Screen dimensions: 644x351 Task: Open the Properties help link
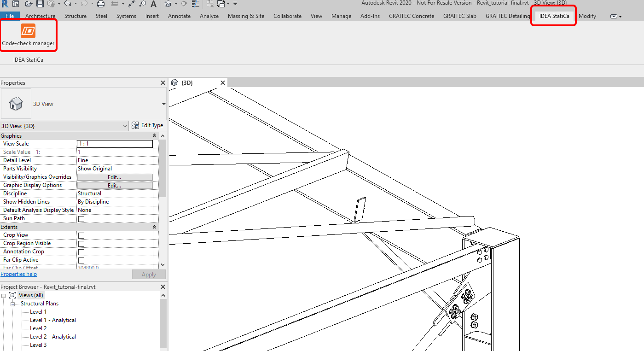click(x=19, y=274)
